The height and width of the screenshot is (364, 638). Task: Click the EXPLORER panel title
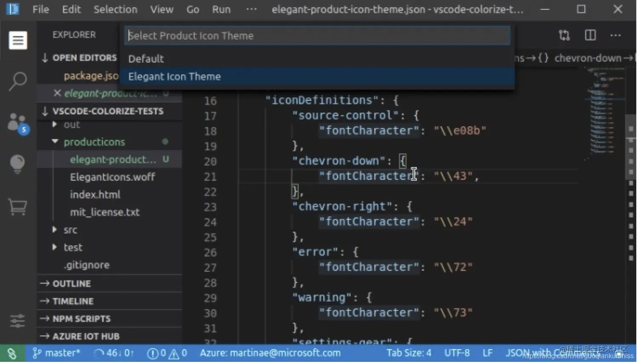(x=74, y=35)
